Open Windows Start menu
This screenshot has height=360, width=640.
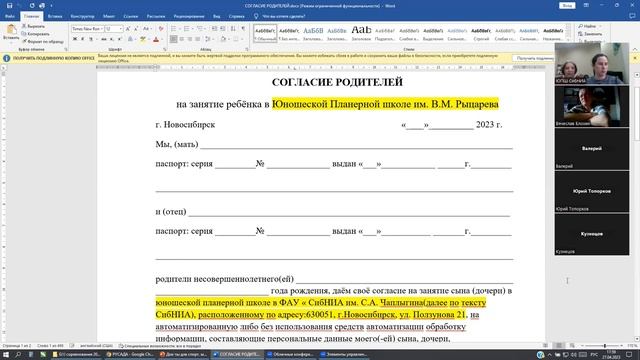pyautogui.click(x=6, y=355)
